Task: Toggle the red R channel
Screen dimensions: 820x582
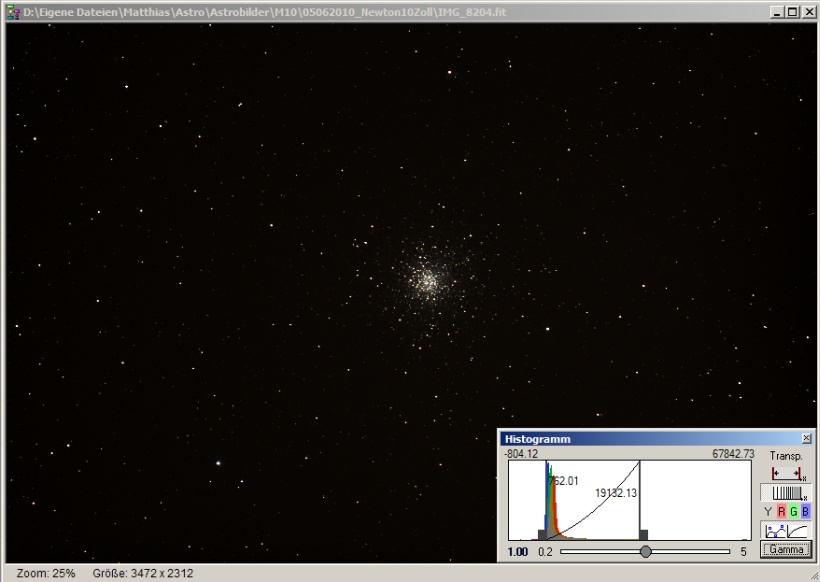Action: coord(781,512)
